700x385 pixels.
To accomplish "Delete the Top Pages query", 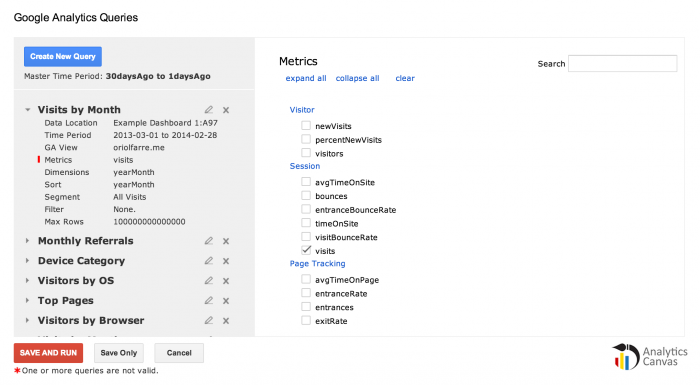I will pos(226,301).
